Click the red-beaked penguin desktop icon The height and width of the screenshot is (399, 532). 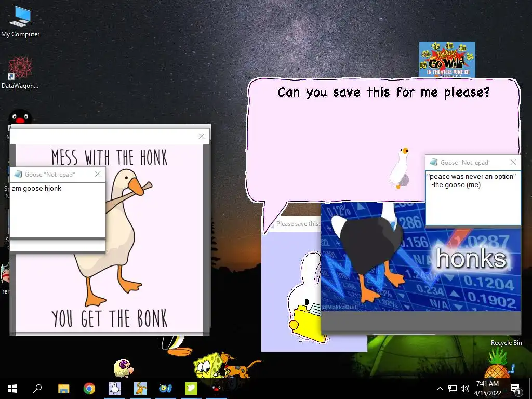click(20, 117)
